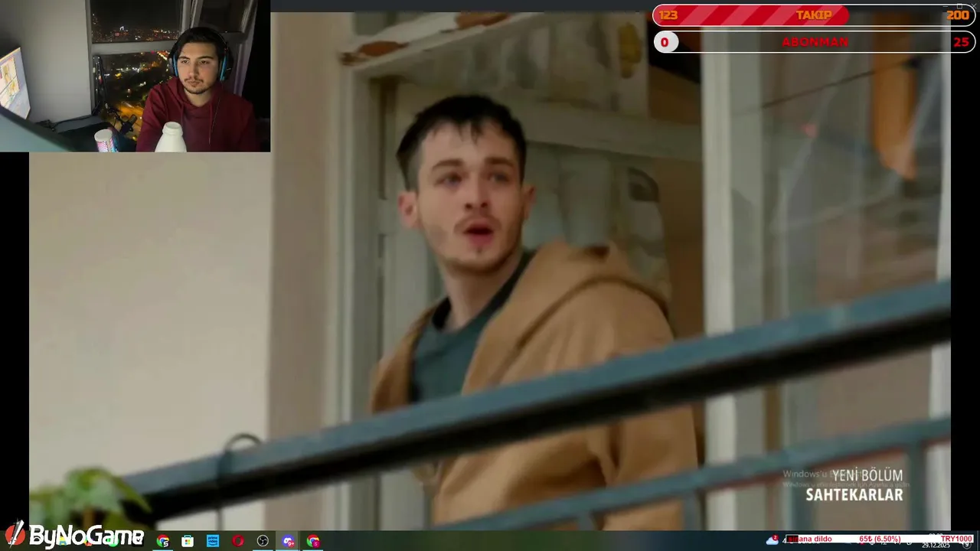Switch to the second Chrome taskbar icon

313,541
